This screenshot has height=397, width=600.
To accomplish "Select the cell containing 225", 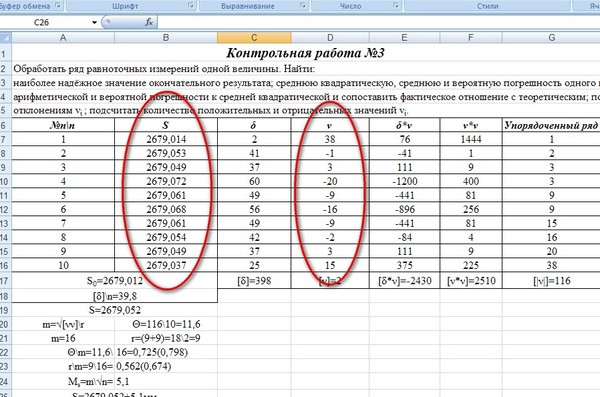I will pyautogui.click(x=471, y=265).
